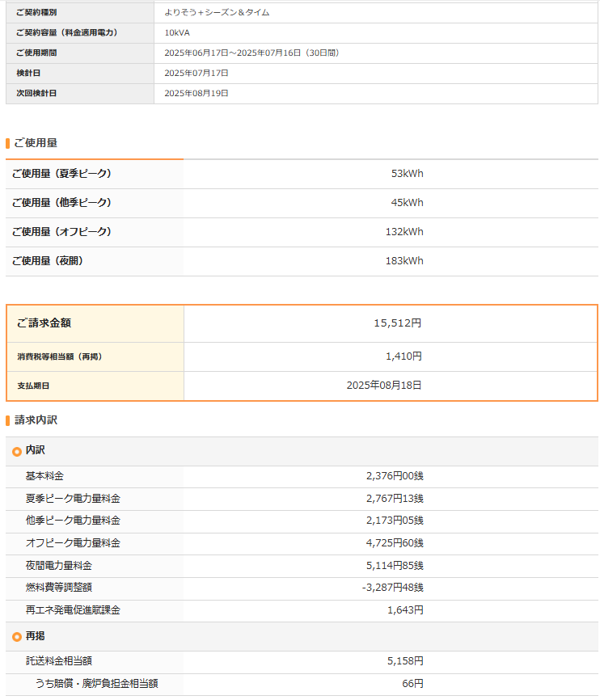Viewport: 600px width, 700px height.
Task: Select the 次回検針日 label
Action: point(36,93)
